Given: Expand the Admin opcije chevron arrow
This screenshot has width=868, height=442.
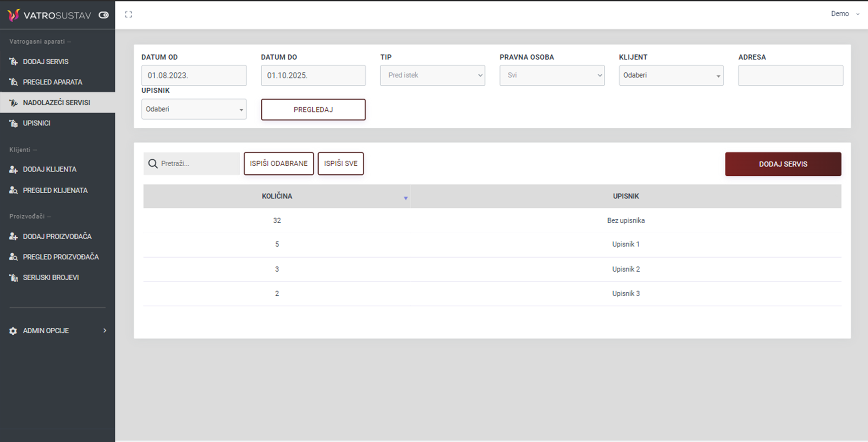Looking at the screenshot, I should point(105,330).
